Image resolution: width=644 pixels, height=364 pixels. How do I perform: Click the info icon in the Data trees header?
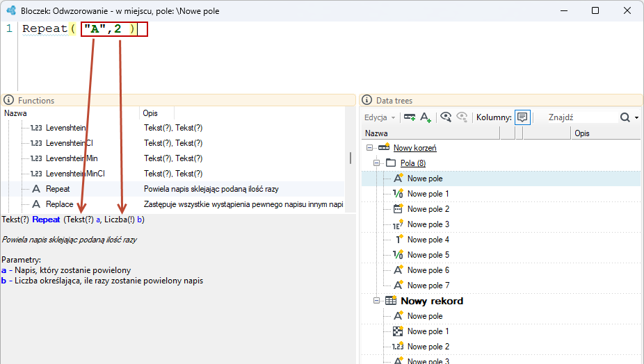367,100
